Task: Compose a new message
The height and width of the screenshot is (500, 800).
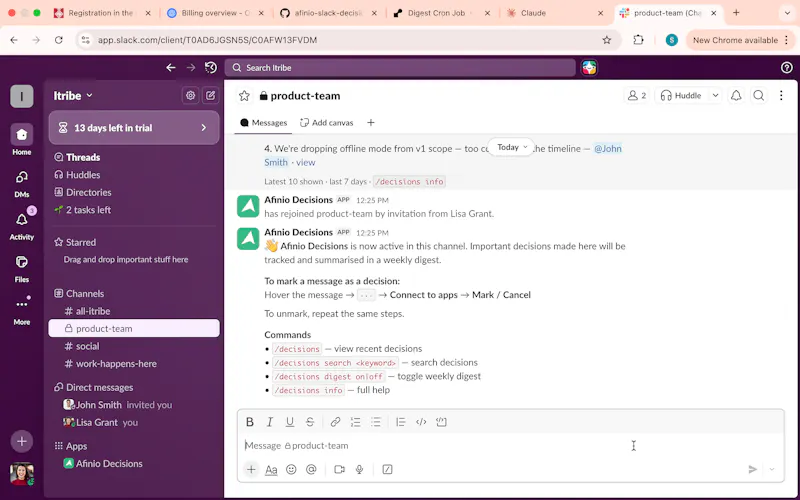Action: point(210,95)
